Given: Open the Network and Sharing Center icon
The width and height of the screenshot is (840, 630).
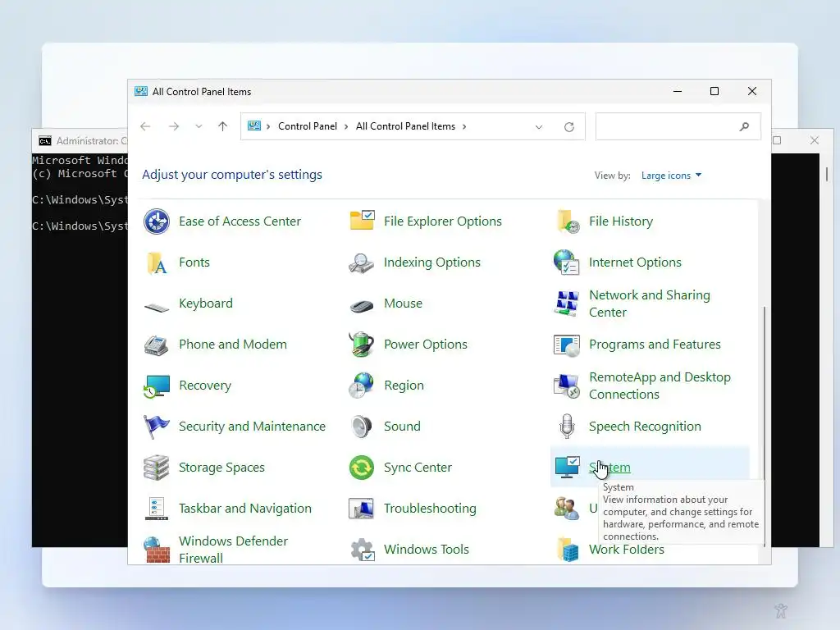Looking at the screenshot, I should point(567,304).
